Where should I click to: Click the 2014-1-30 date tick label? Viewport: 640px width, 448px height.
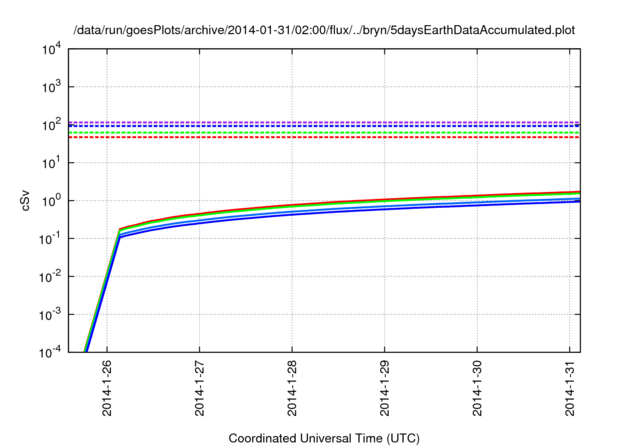[477, 388]
